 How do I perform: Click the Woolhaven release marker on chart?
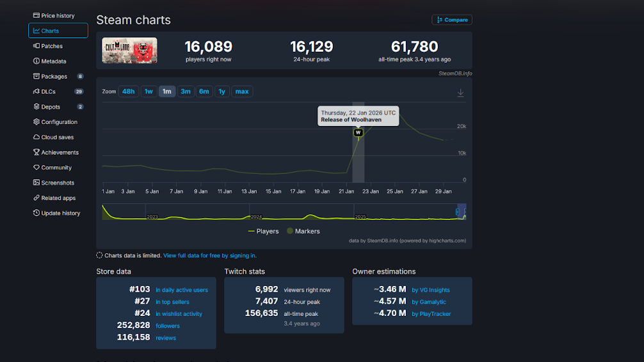pyautogui.click(x=358, y=133)
